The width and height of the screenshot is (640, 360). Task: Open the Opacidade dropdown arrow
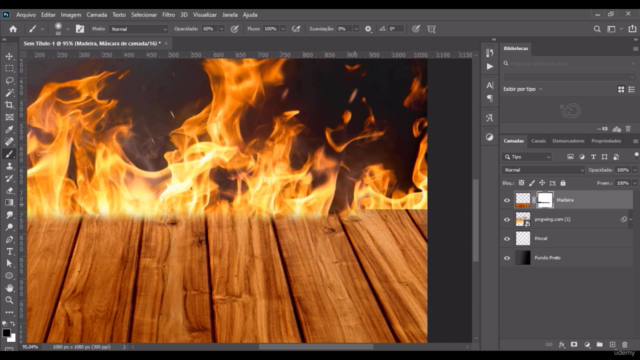pyautogui.click(x=221, y=29)
